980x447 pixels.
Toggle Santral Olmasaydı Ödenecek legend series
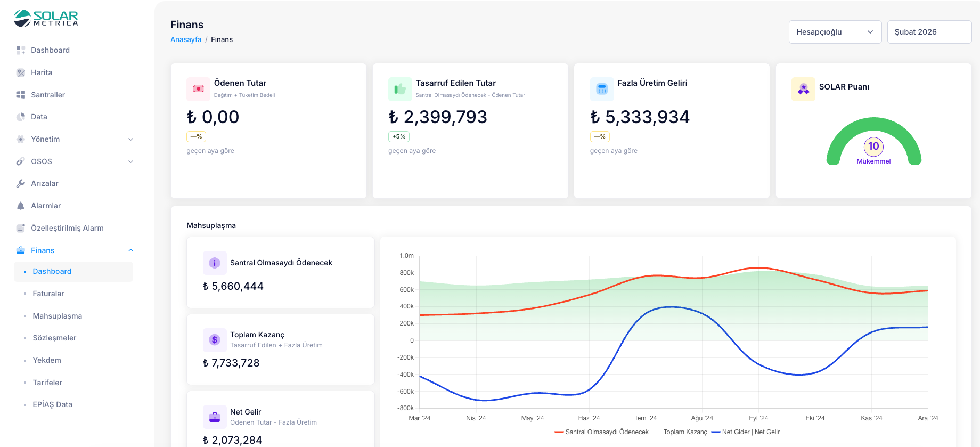602,432
